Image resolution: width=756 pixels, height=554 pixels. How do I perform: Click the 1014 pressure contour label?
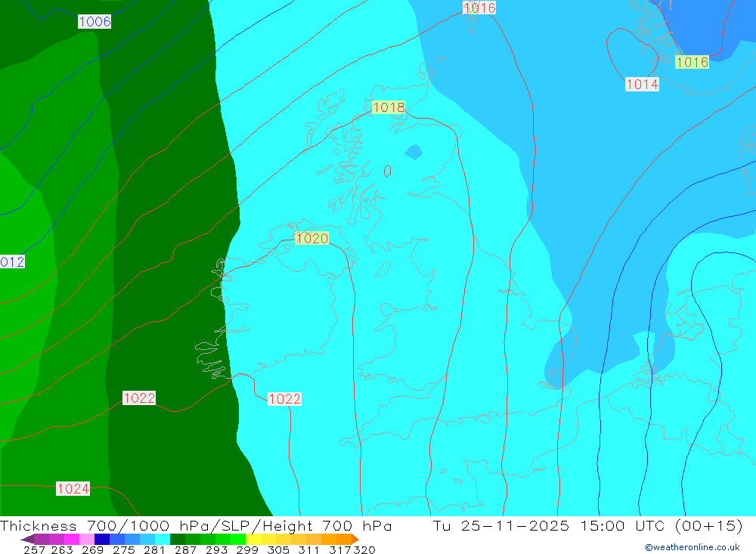(642, 85)
